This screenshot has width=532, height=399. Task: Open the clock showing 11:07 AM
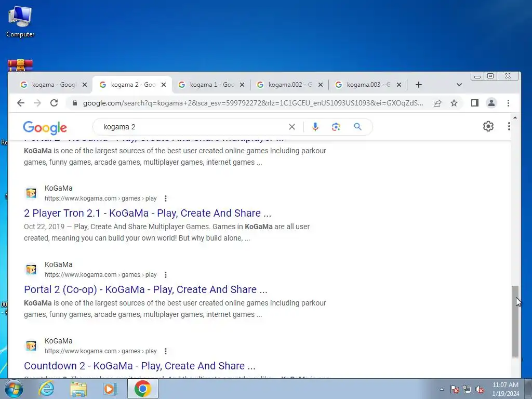[505, 389]
